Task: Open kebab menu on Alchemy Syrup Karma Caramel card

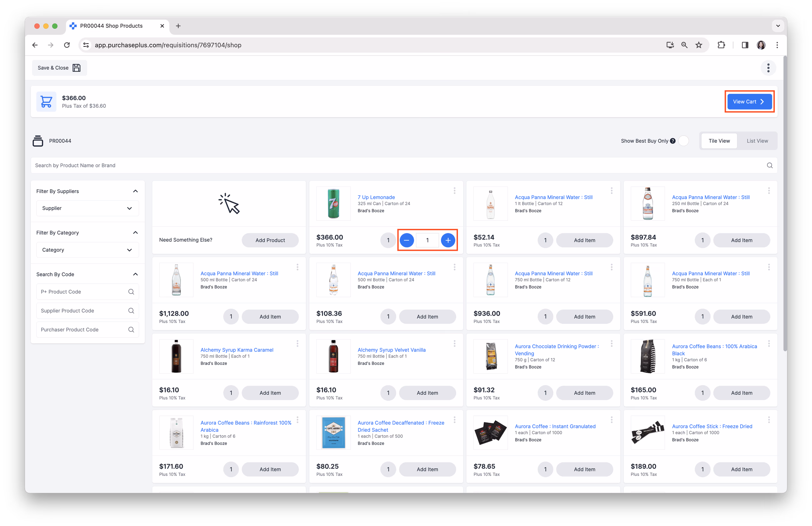Action: coord(298,344)
